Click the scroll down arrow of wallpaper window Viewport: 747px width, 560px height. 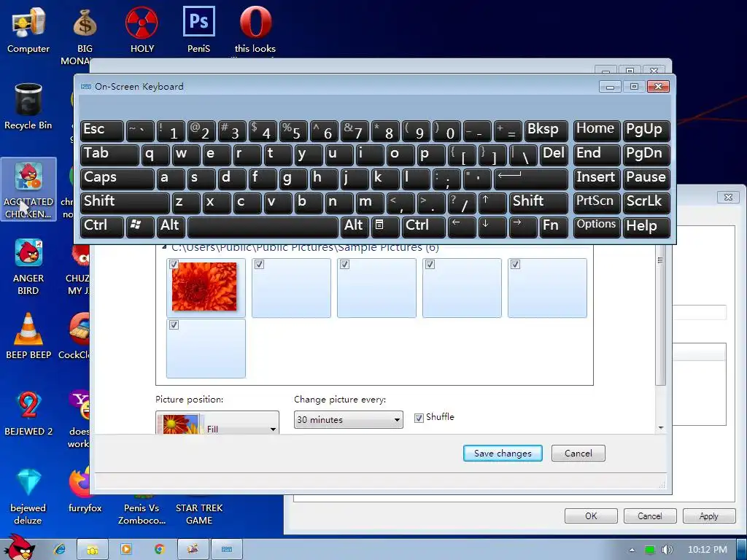click(661, 427)
